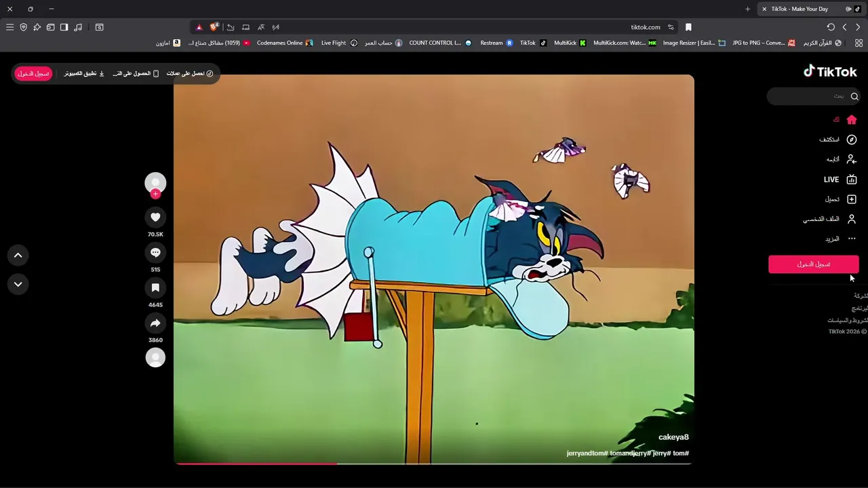868x488 pixels.
Task: Click the get-the-app phone link
Action: point(136,73)
